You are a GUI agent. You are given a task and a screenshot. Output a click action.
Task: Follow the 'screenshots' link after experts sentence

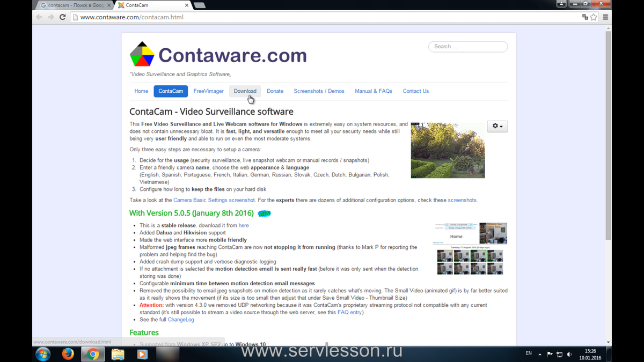[x=462, y=200]
